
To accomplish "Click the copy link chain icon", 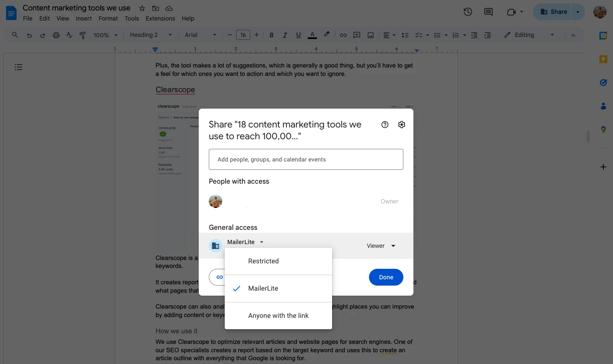I will coord(219,277).
